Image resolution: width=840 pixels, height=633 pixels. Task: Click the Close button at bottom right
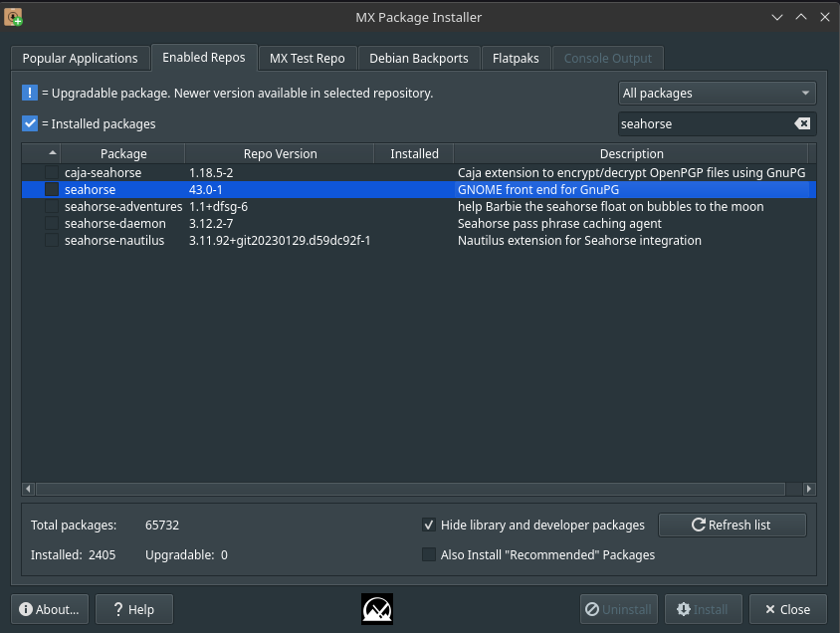[788, 609]
